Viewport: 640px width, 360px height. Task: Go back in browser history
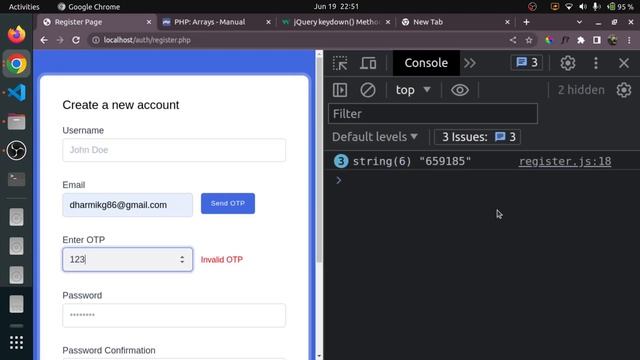(44, 40)
